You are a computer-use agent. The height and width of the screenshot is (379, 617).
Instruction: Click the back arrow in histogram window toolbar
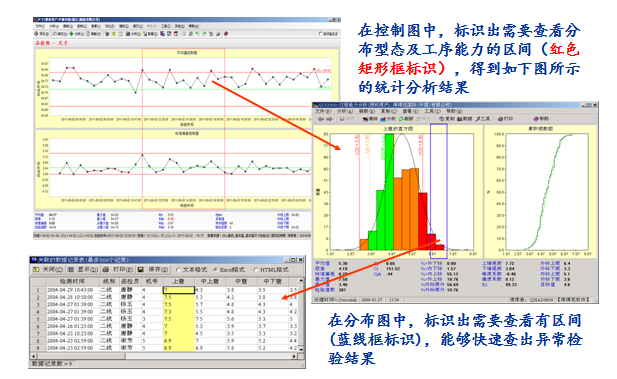(x=321, y=119)
